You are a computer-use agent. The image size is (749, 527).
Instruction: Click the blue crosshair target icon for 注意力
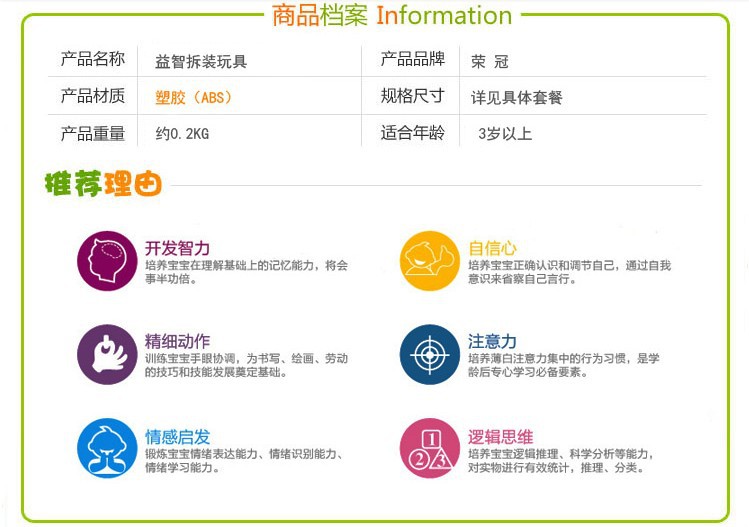click(429, 355)
